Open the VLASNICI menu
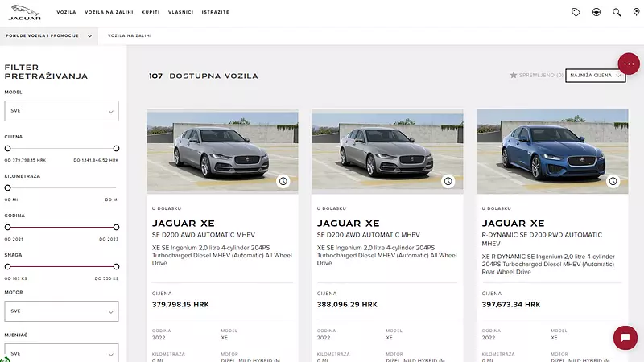Image resolution: width=644 pixels, height=362 pixels. [180, 12]
